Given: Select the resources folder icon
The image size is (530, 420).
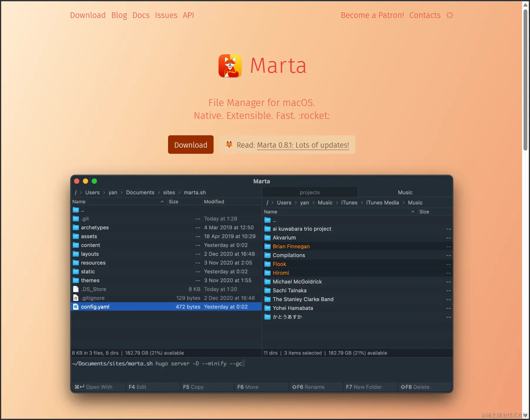Looking at the screenshot, I should (x=76, y=263).
